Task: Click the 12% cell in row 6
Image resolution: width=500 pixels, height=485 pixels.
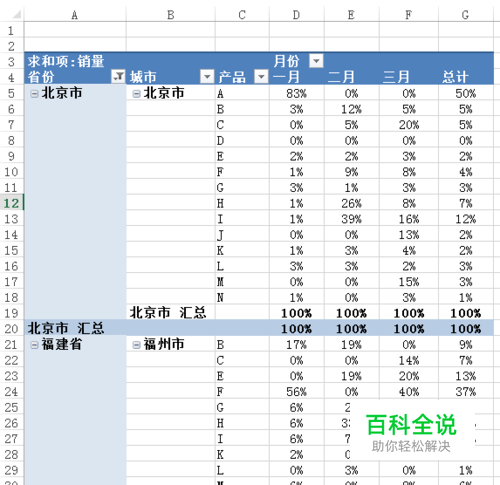Action: click(351, 109)
